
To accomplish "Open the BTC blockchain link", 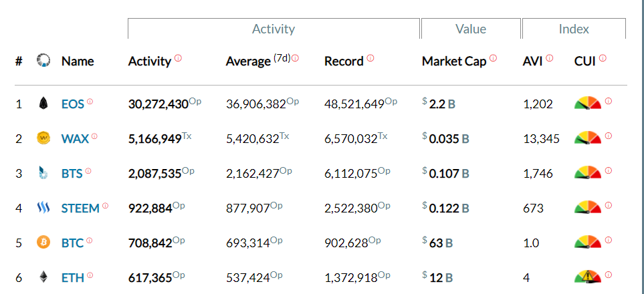I will pyautogui.click(x=72, y=243).
